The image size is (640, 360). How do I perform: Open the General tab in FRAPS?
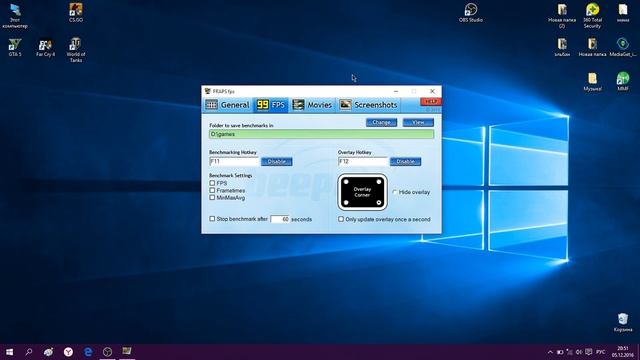[x=227, y=105]
